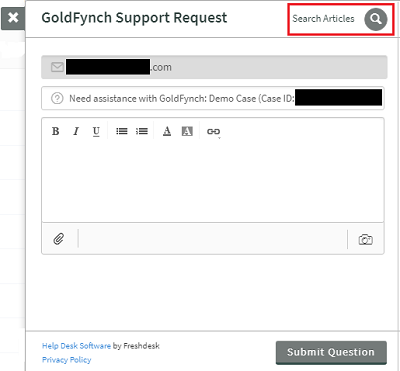Image resolution: width=400 pixels, height=371 pixels.
Task: Focus the Search Articles text field
Action: point(323,19)
